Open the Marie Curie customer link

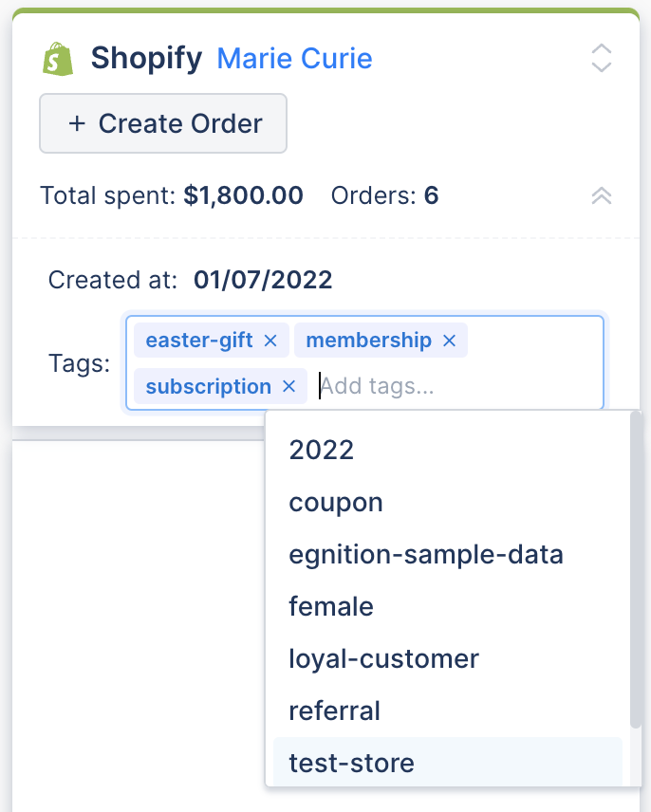coord(294,58)
